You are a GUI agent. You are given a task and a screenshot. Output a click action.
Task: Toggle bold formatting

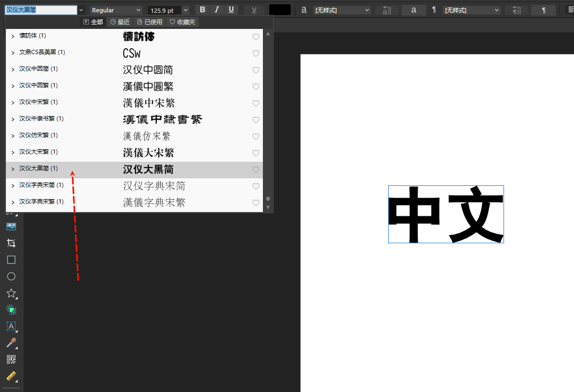click(202, 9)
